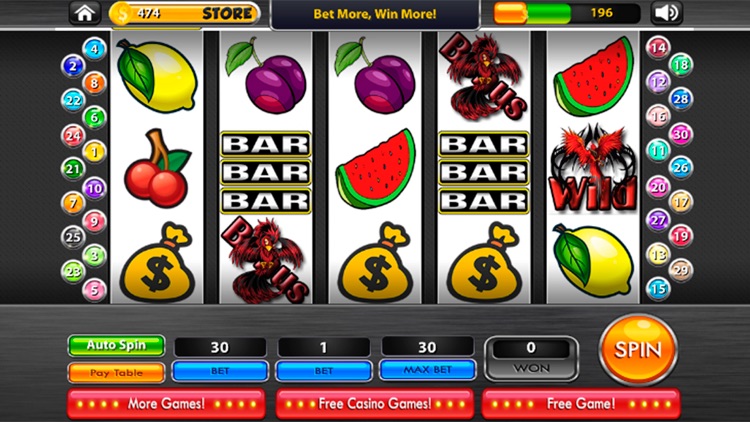Click the BET button under 1

click(324, 371)
